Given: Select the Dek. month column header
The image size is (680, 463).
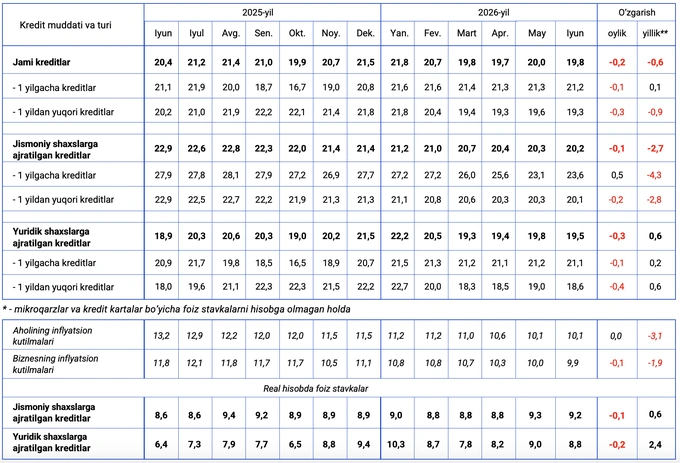Looking at the screenshot, I should 365,33.
